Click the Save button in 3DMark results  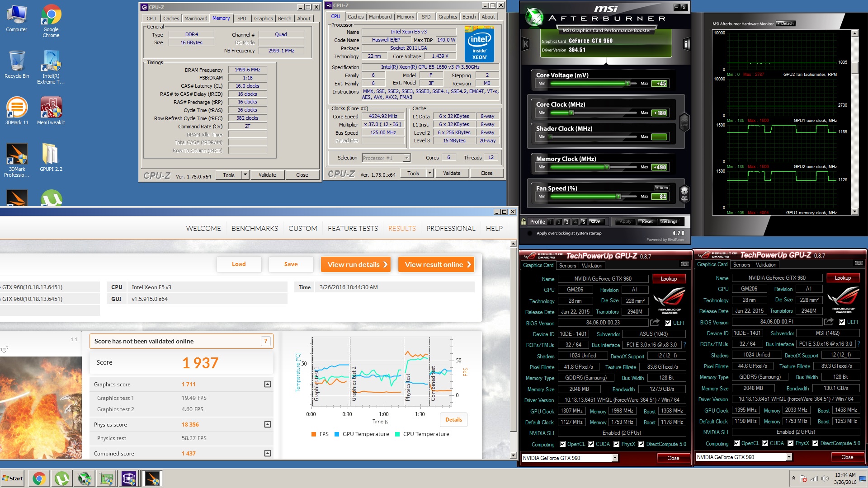291,264
